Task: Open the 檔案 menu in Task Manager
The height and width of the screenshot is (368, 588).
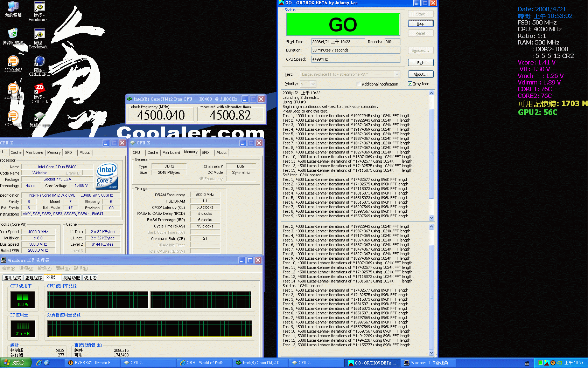Action: [x=8, y=268]
